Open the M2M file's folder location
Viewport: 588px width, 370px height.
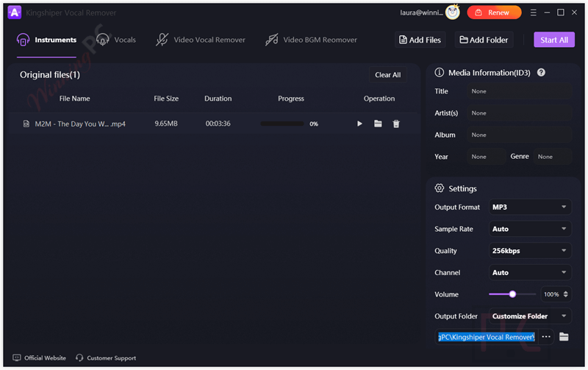pos(378,124)
